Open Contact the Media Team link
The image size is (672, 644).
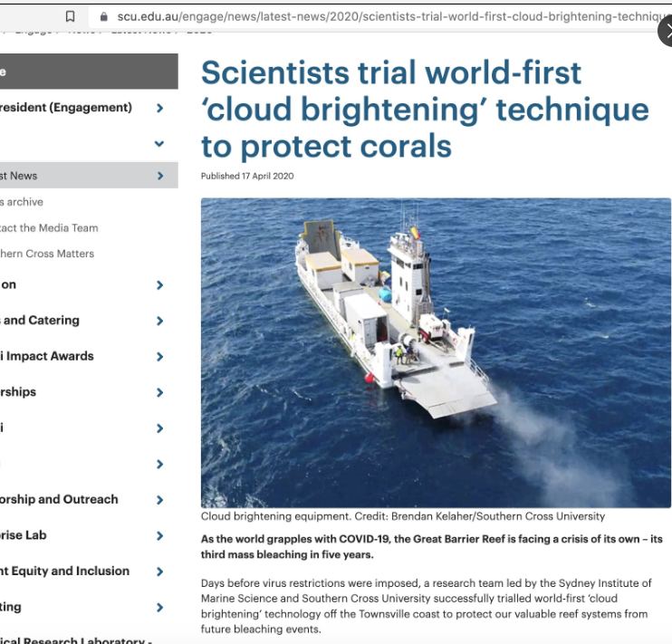click(49, 228)
